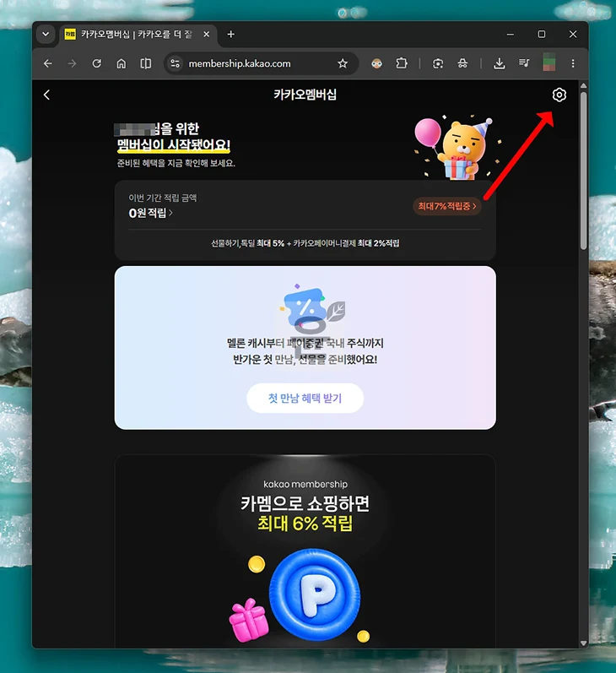Close the 카카오멤버십 tab
This screenshot has width=616, height=673.
click(x=207, y=35)
